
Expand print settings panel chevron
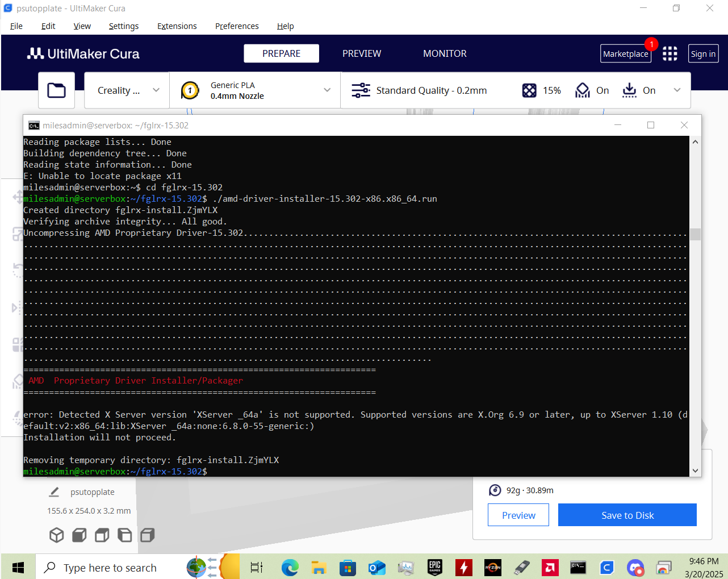(677, 90)
